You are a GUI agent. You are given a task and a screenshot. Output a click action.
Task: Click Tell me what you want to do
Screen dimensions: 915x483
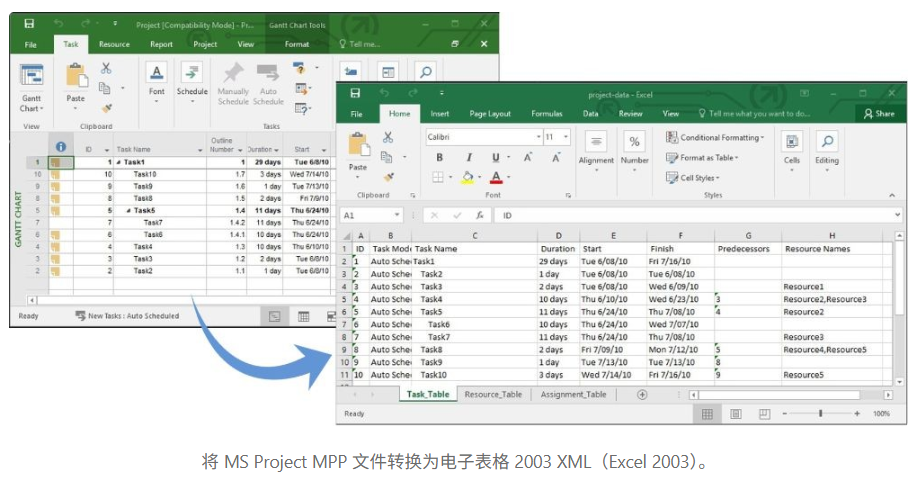click(x=755, y=114)
